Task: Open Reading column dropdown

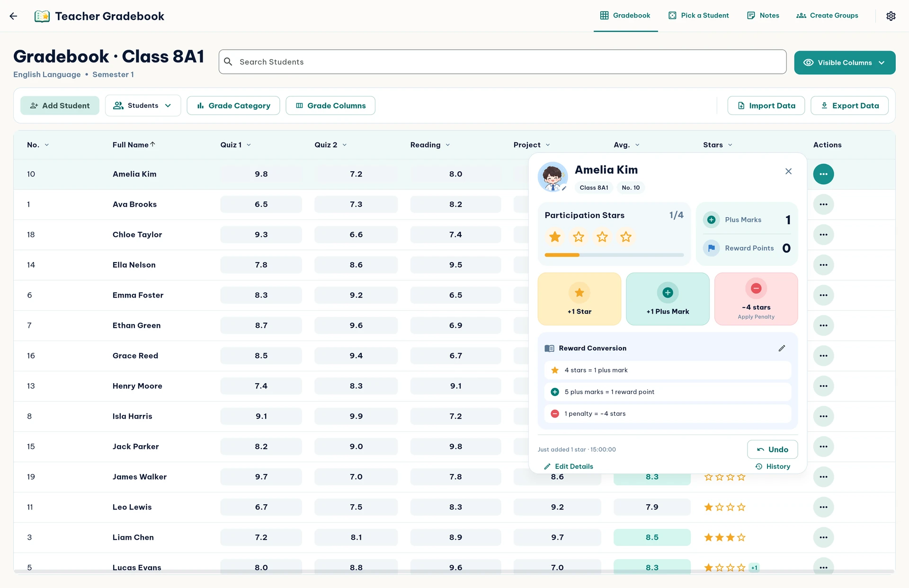Action: [x=447, y=145]
